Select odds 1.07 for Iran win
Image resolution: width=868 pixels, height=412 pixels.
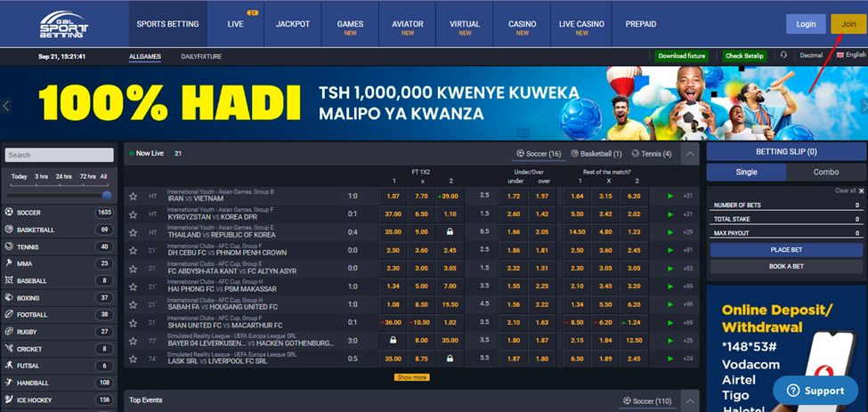coord(393,197)
